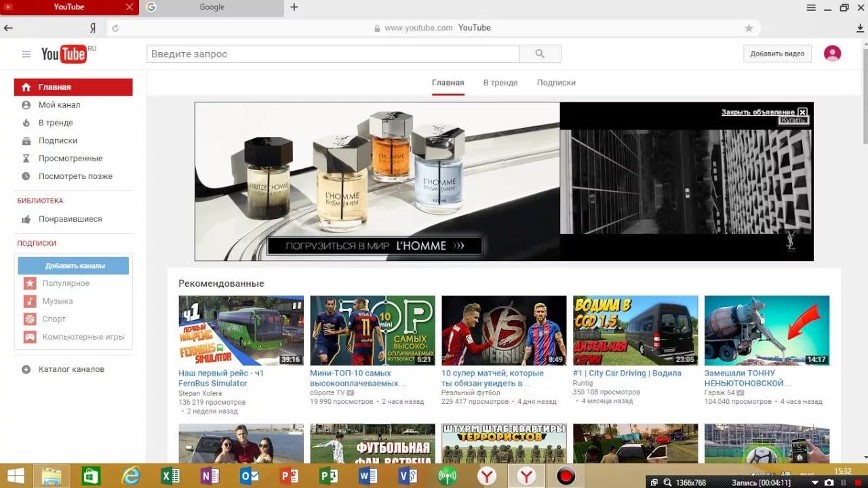Close the YouTube browser tab

pyautogui.click(x=130, y=7)
